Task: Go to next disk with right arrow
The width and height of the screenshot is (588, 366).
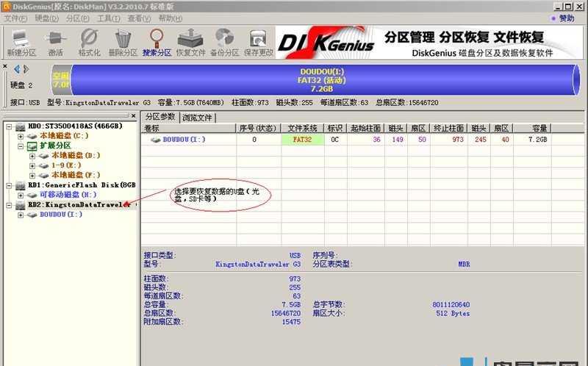Action: click(x=26, y=69)
